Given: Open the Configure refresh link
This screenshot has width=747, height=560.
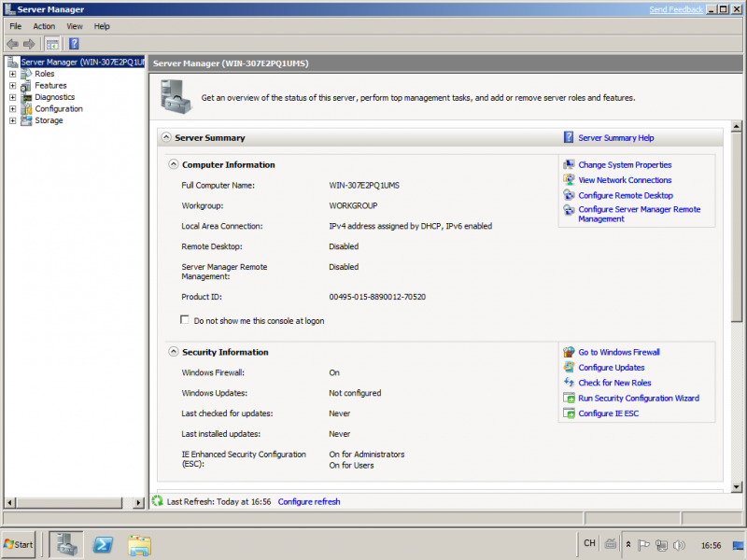Looking at the screenshot, I should 309,501.
